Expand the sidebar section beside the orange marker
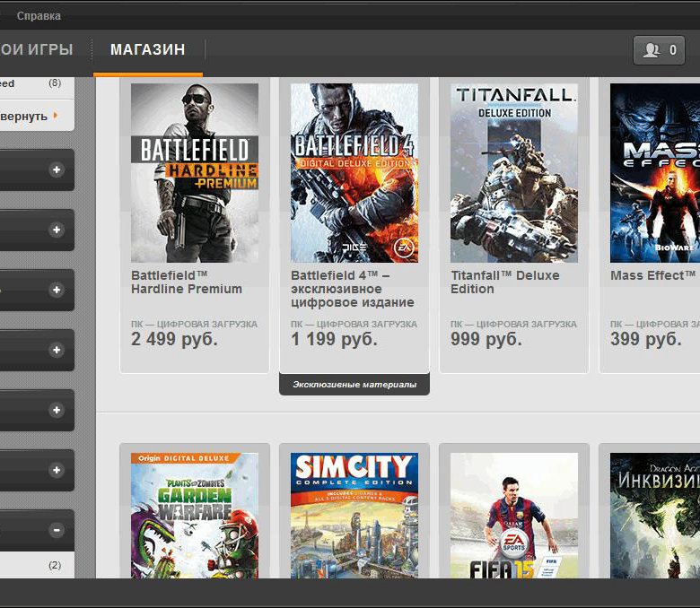This screenshot has width=700, height=608. point(57,290)
